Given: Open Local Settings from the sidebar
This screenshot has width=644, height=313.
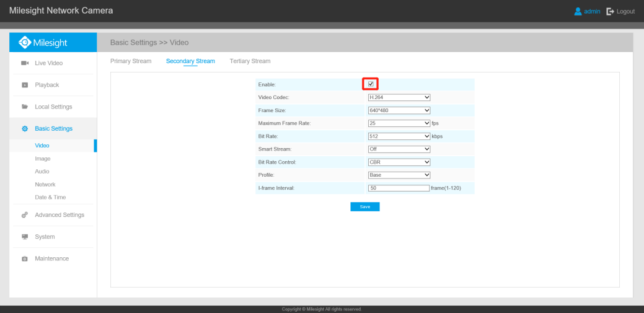Looking at the screenshot, I should pos(53,107).
